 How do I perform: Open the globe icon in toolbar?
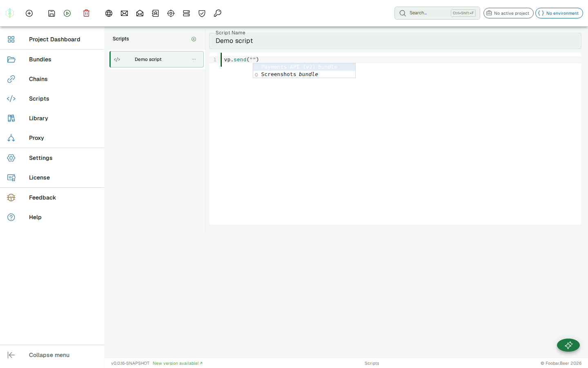click(109, 13)
